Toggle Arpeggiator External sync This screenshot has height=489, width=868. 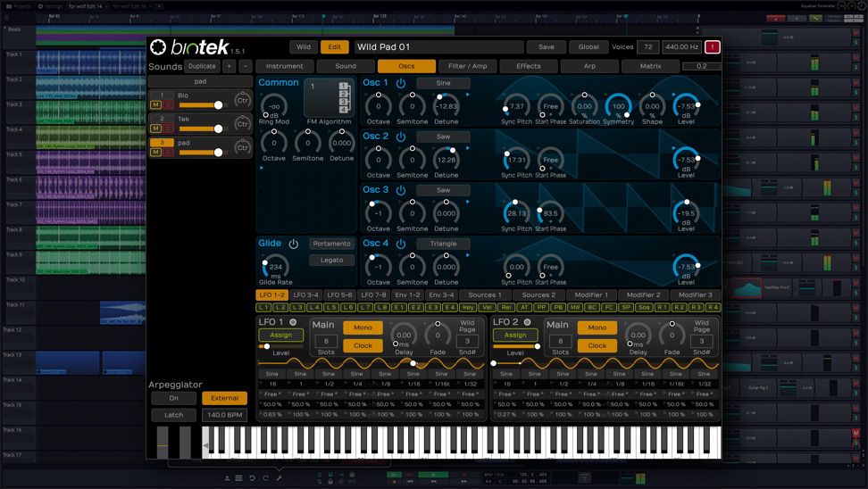click(x=224, y=398)
